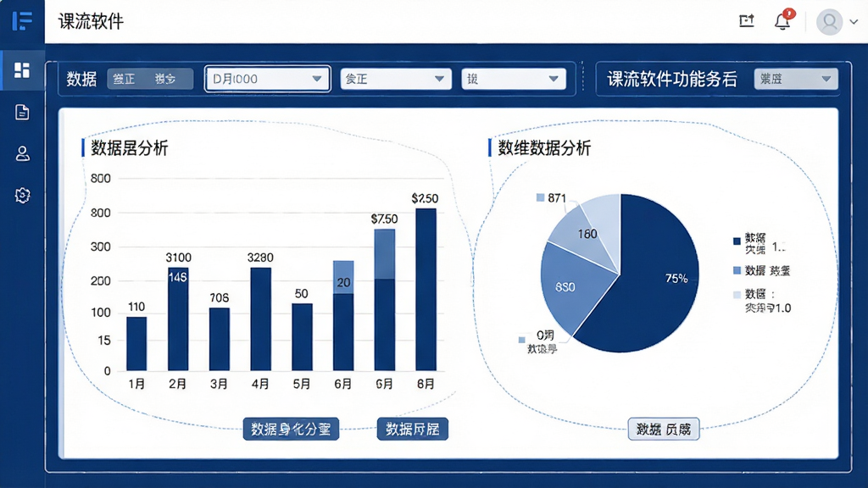Click the 课流软件 app title
The height and width of the screenshot is (488, 868).
(91, 21)
